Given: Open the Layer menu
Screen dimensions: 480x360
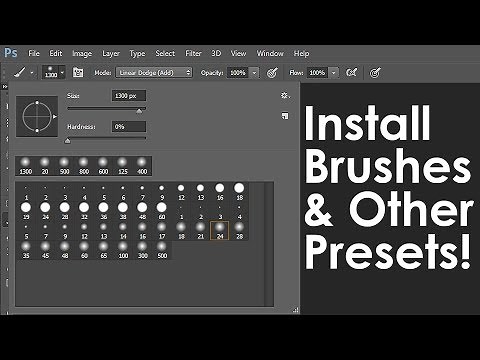Looking at the screenshot, I should click(111, 53).
